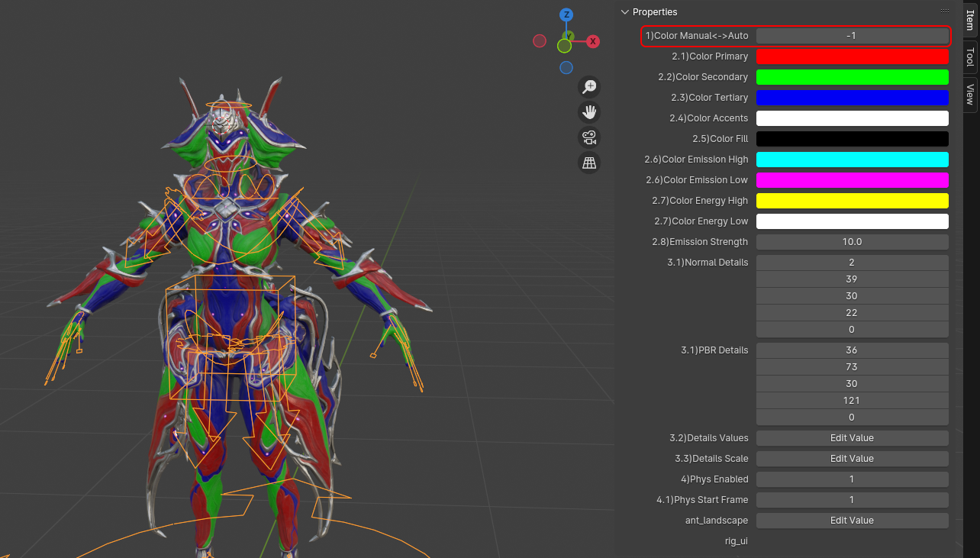Open the white Color Accents swatch
The image size is (980, 558).
pos(852,118)
